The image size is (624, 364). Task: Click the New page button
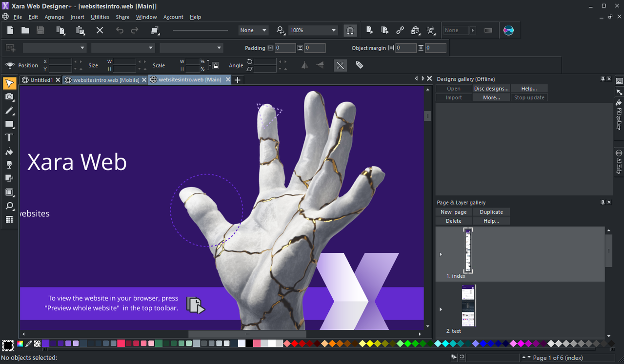click(x=453, y=212)
